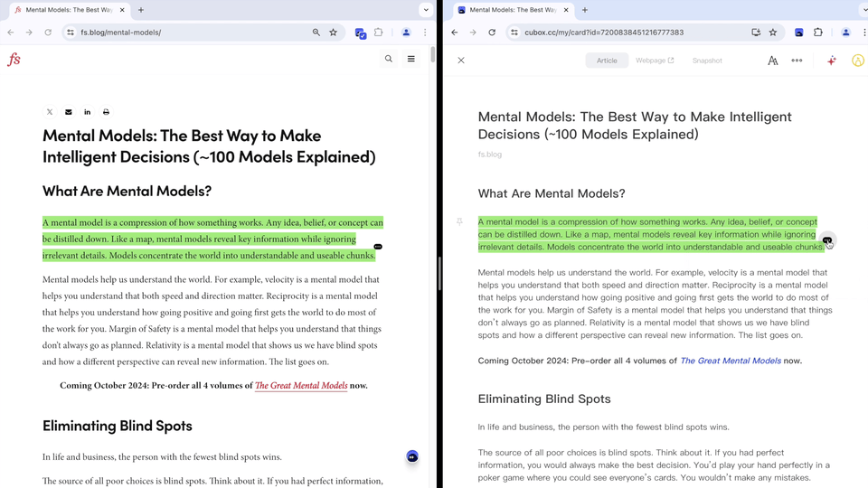This screenshot has height=488, width=868.
Task: Reload the cubox.cc page
Action: tap(492, 33)
